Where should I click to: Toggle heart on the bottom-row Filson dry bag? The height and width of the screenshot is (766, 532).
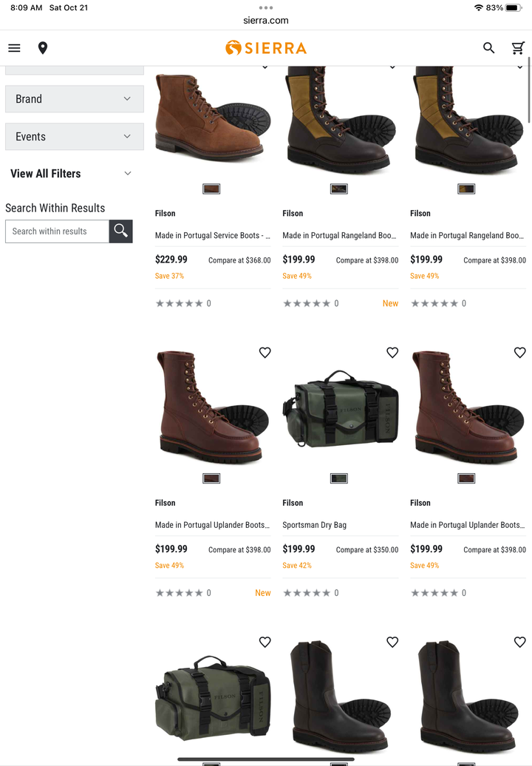pyautogui.click(x=265, y=642)
